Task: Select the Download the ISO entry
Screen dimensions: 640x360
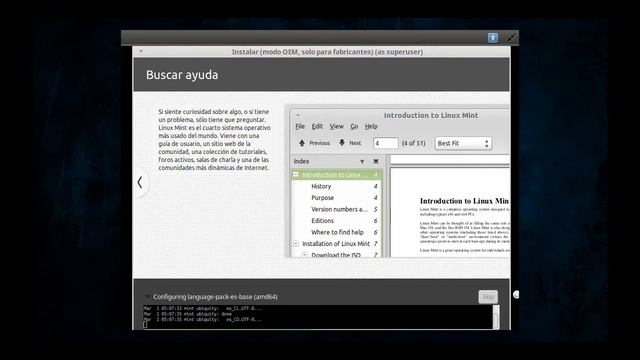Action: [337, 254]
